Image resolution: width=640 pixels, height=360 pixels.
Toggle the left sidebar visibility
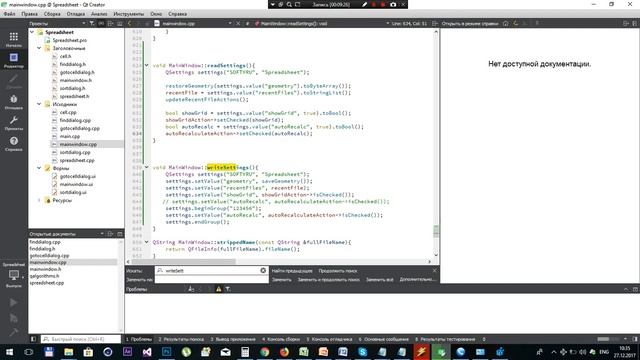click(33, 339)
